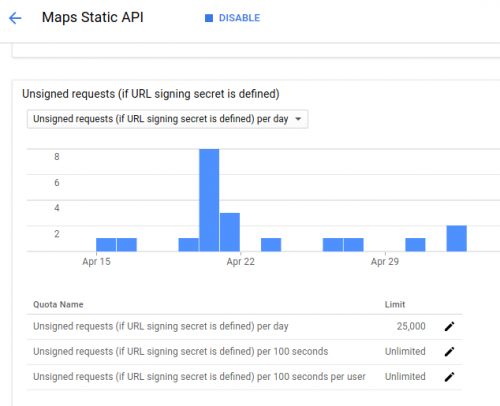Viewport: 500px width, 406px height.
Task: Go back using the left arrow
Action: pyautogui.click(x=15, y=18)
